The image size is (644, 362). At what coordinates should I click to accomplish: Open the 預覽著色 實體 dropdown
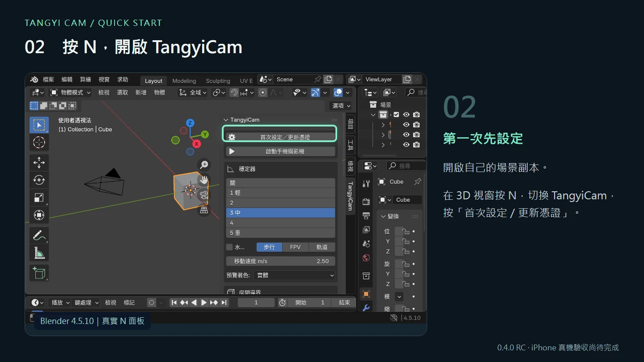coord(294,275)
